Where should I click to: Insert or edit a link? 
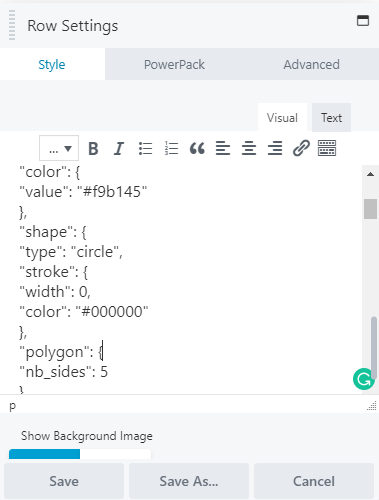(301, 148)
